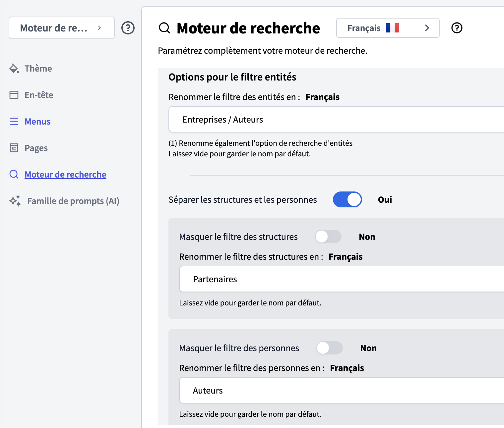
Task: Click help icon next to Français selector
Action: tap(457, 28)
